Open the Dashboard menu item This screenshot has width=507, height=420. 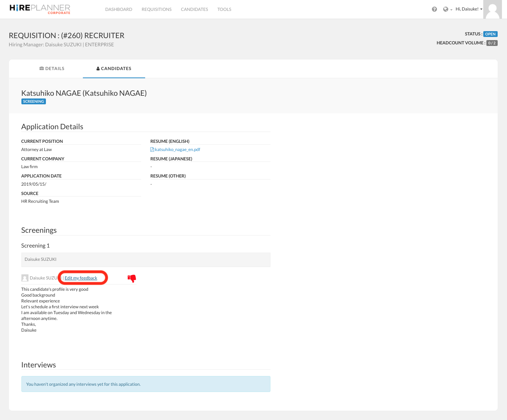(119, 9)
